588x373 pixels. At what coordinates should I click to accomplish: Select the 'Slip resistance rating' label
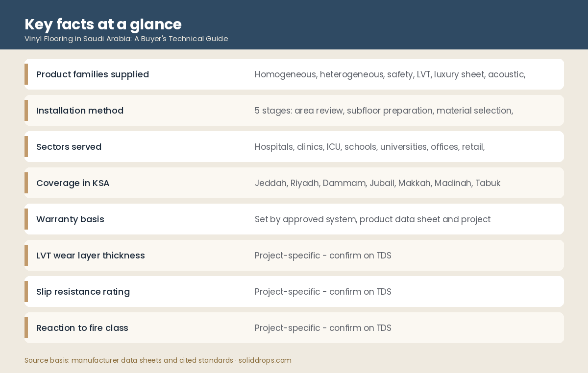tap(83, 292)
